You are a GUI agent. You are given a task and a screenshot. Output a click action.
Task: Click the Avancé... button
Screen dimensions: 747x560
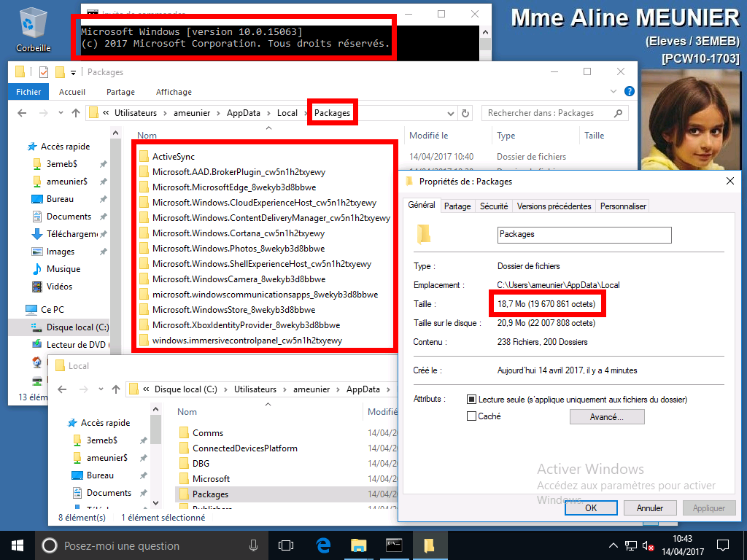click(607, 416)
